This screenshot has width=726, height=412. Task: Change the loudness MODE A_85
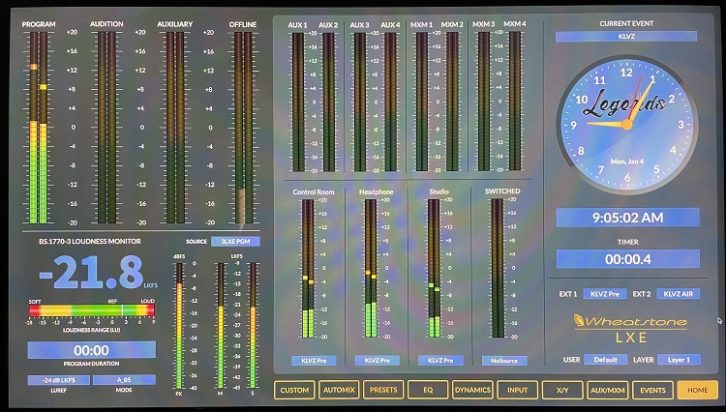coord(124,380)
